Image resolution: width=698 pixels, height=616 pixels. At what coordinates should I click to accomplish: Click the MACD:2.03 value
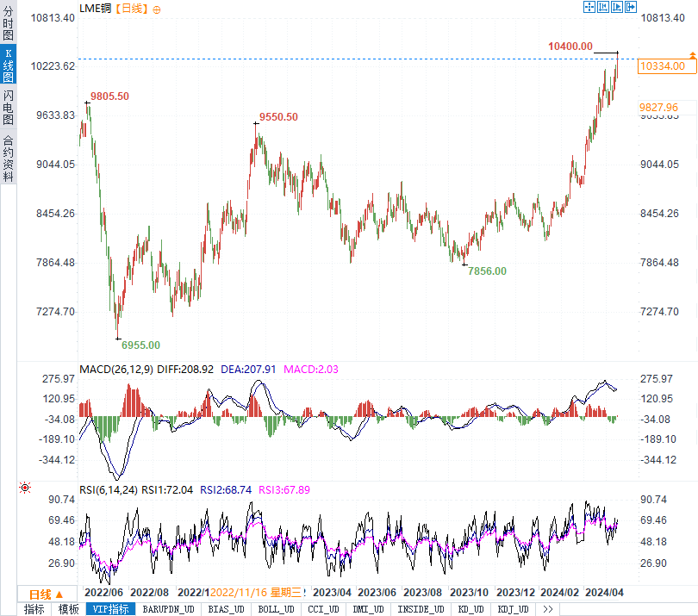click(311, 370)
